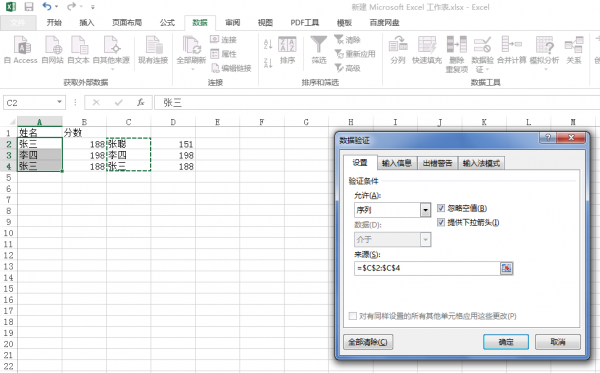Customize Quick Access Toolbar dropdown
600x373 pixels.
[93, 7]
